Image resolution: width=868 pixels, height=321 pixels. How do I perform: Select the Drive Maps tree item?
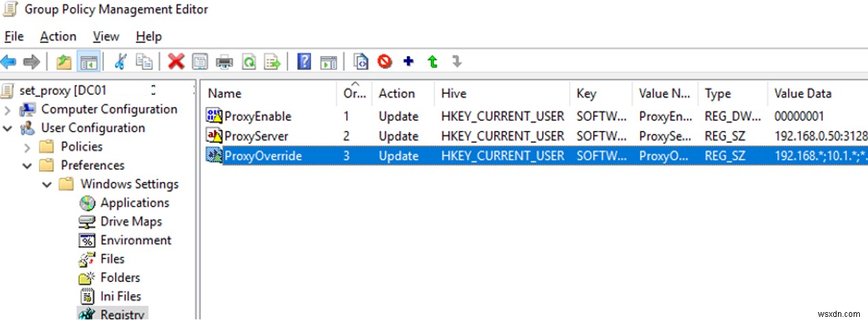(x=131, y=221)
